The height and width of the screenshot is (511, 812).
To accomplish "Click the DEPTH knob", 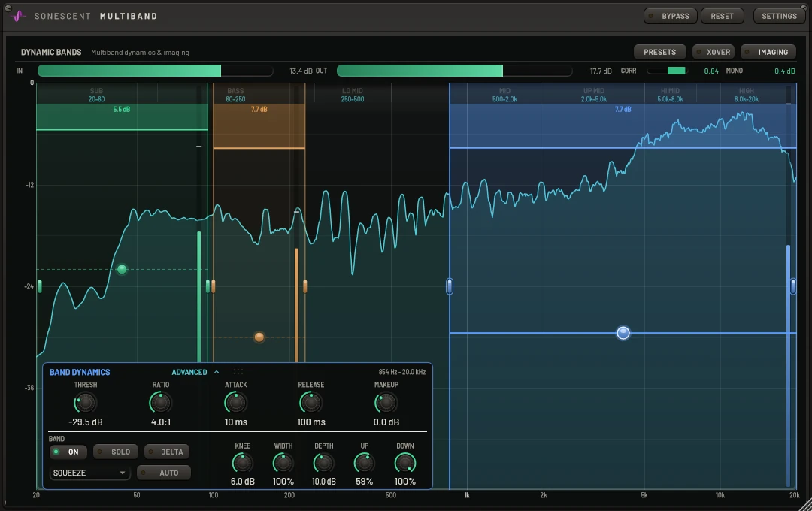I will pos(323,463).
